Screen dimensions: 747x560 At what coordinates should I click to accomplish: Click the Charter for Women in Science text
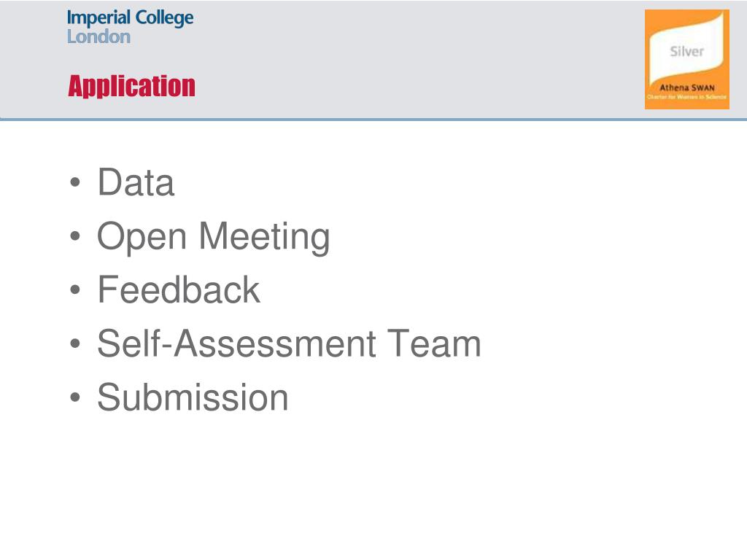click(686, 97)
